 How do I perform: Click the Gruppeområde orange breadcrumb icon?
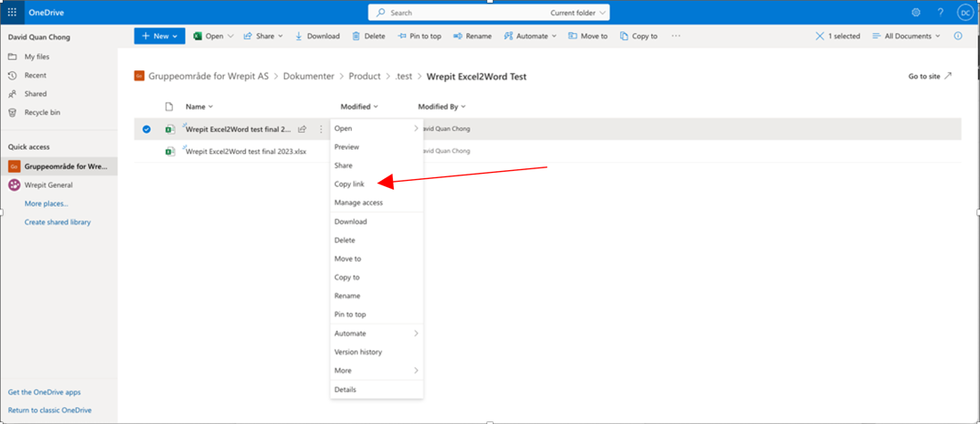139,77
